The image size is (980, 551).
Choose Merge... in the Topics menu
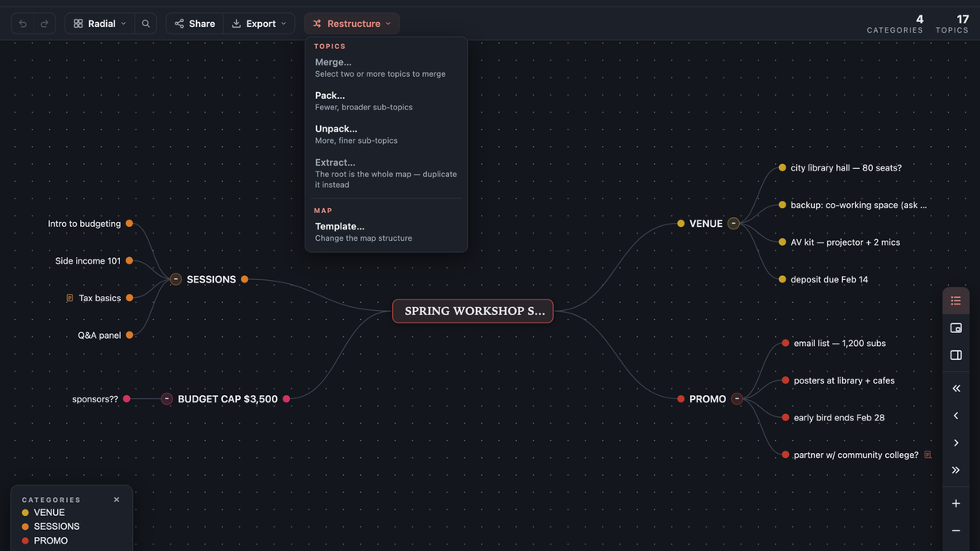(386, 68)
